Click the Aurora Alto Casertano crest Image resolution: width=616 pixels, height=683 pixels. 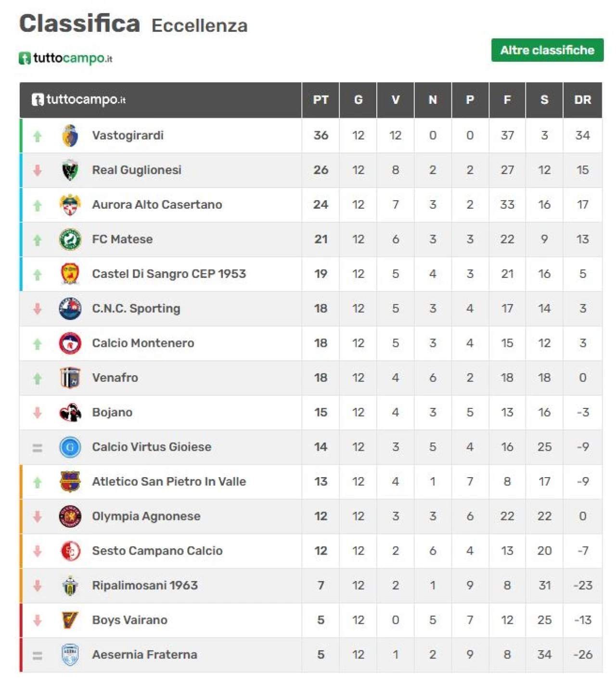[x=70, y=205]
